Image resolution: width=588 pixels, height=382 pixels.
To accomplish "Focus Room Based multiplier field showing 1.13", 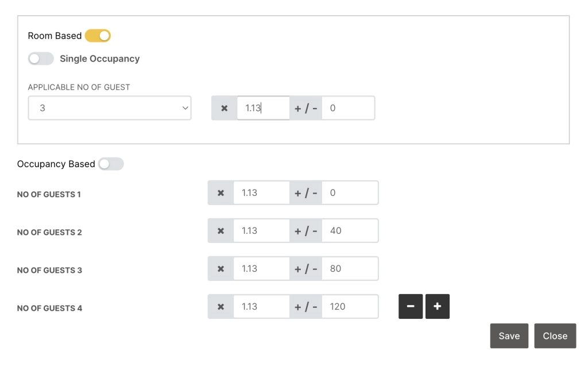I will tap(263, 108).
